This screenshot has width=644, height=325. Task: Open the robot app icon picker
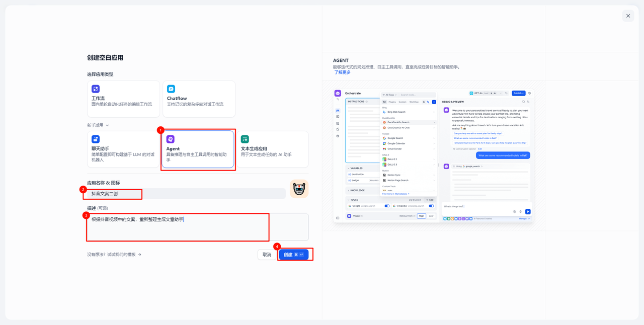pyautogui.click(x=299, y=189)
